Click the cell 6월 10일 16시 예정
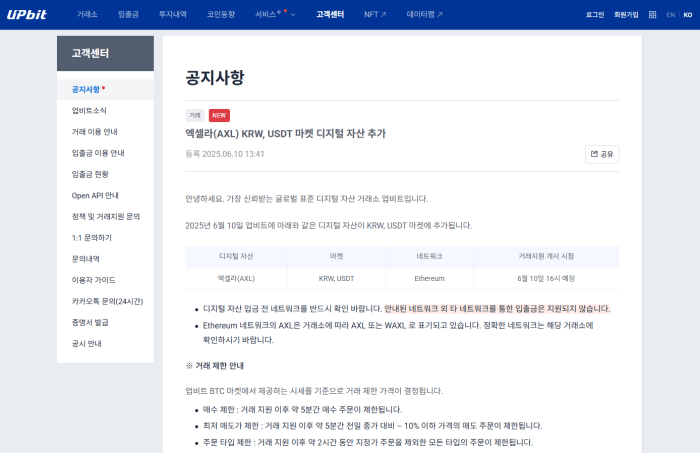The height and width of the screenshot is (453, 700). tap(546, 278)
